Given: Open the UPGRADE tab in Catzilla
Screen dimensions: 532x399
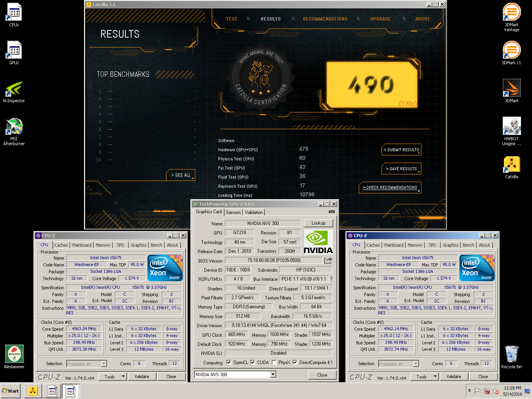Looking at the screenshot, I should 380,19.
